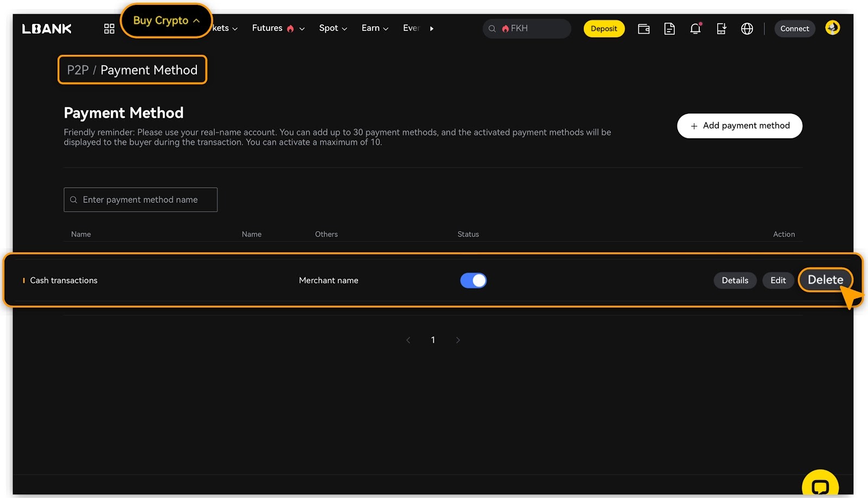The height and width of the screenshot is (498, 868).
Task: Click the LBank logo
Action: click(47, 29)
